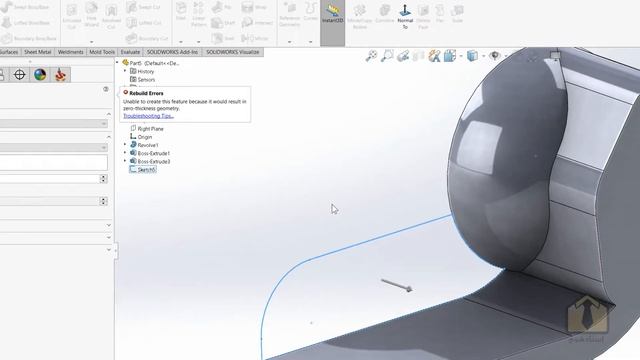640x360 pixels.
Task: Click the help question mark in property panel
Action: [106, 89]
